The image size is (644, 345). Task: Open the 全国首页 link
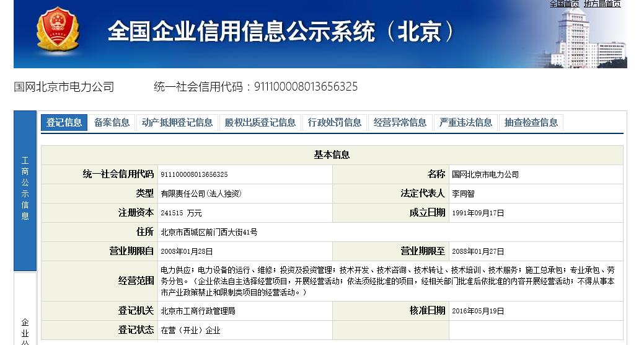[x=564, y=4]
